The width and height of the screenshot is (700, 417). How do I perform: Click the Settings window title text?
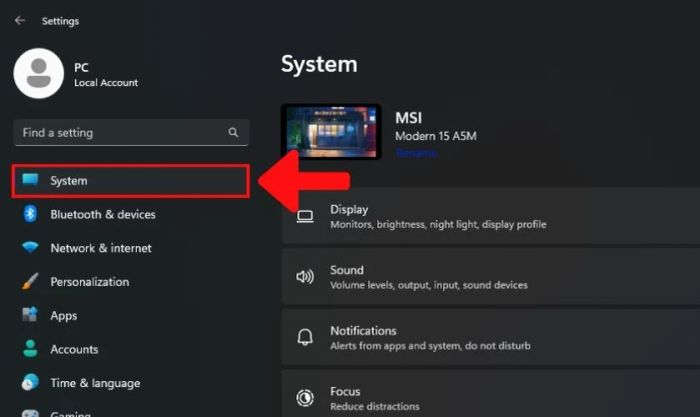click(x=60, y=21)
